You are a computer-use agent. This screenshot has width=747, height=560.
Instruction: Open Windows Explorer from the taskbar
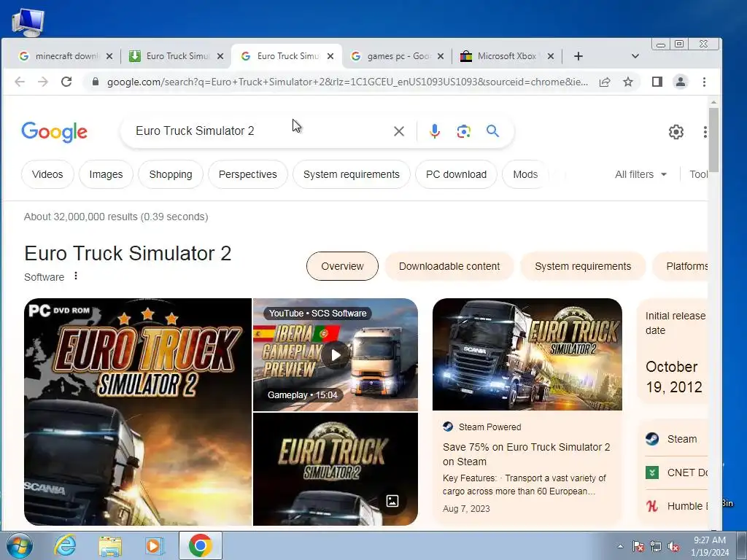(110, 545)
